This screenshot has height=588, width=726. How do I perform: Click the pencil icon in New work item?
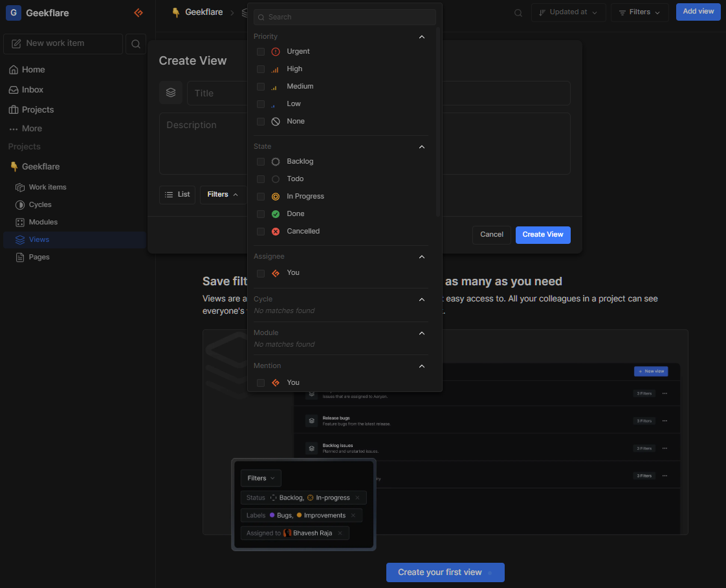click(16, 43)
